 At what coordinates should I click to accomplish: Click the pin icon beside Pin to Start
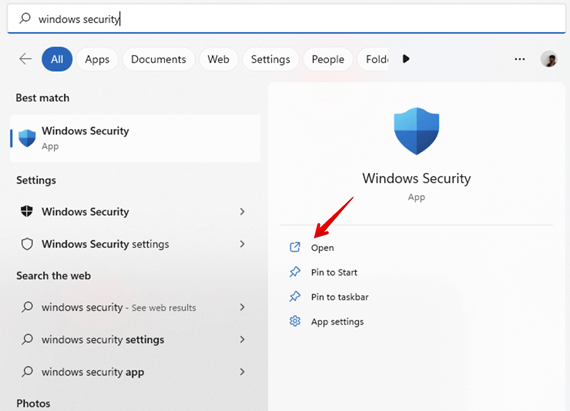[x=295, y=272]
